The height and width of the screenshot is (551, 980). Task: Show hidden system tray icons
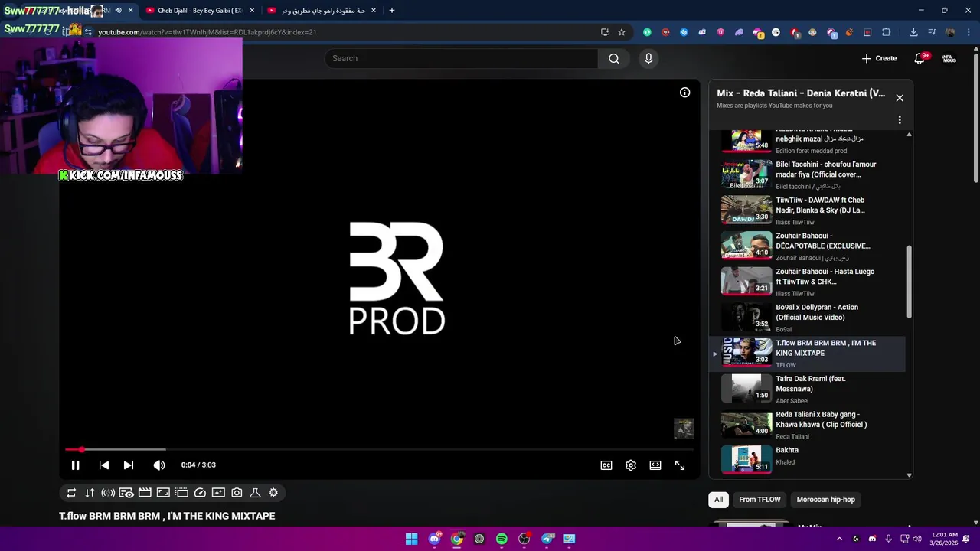click(839, 539)
